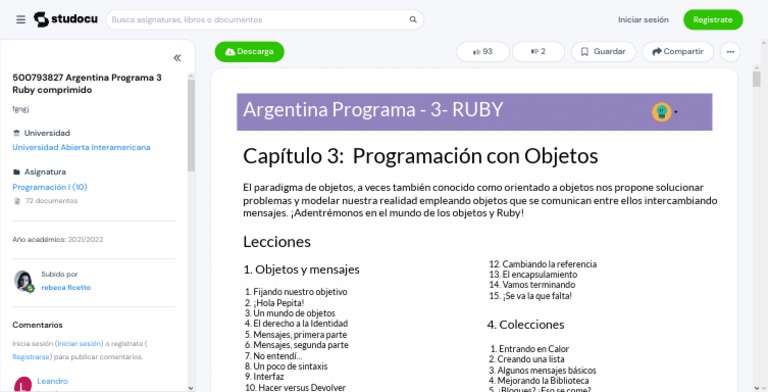Click the sidebar scrollbar thumb
This screenshot has height=392, width=768.
click(191, 125)
